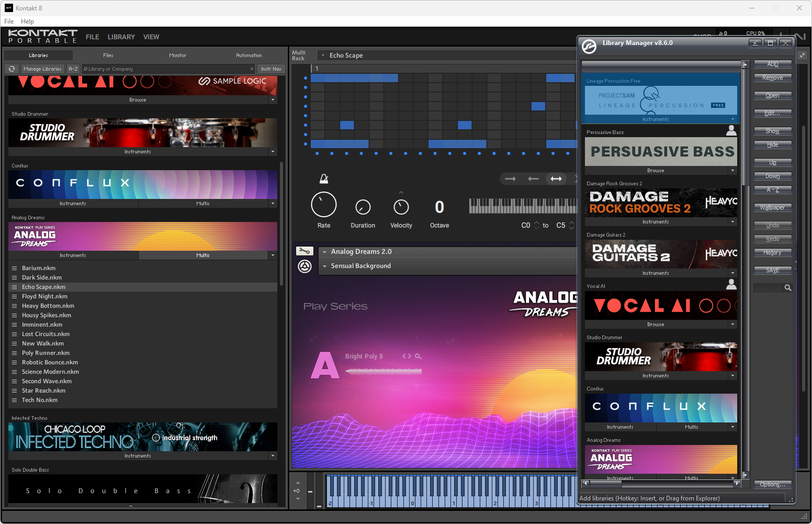812x524 pixels.
Task: Click the wrench edit icon beside Analog Dreams 2.0
Action: coord(304,251)
